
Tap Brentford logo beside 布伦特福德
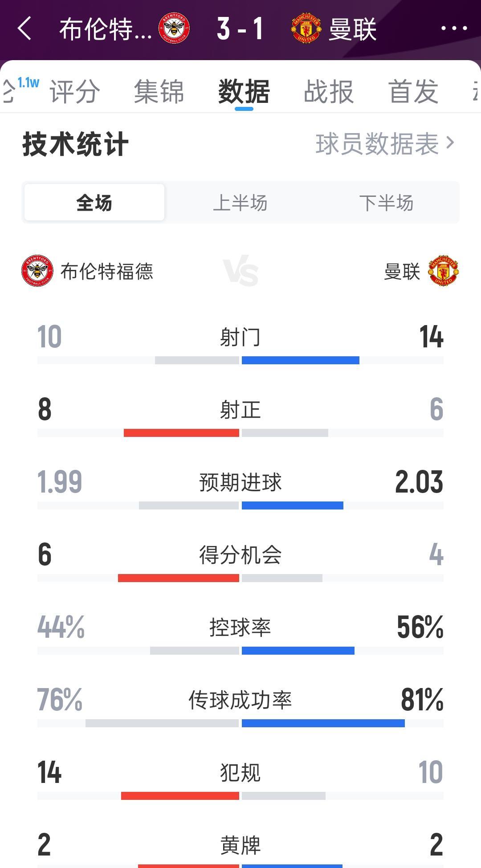coord(37,271)
